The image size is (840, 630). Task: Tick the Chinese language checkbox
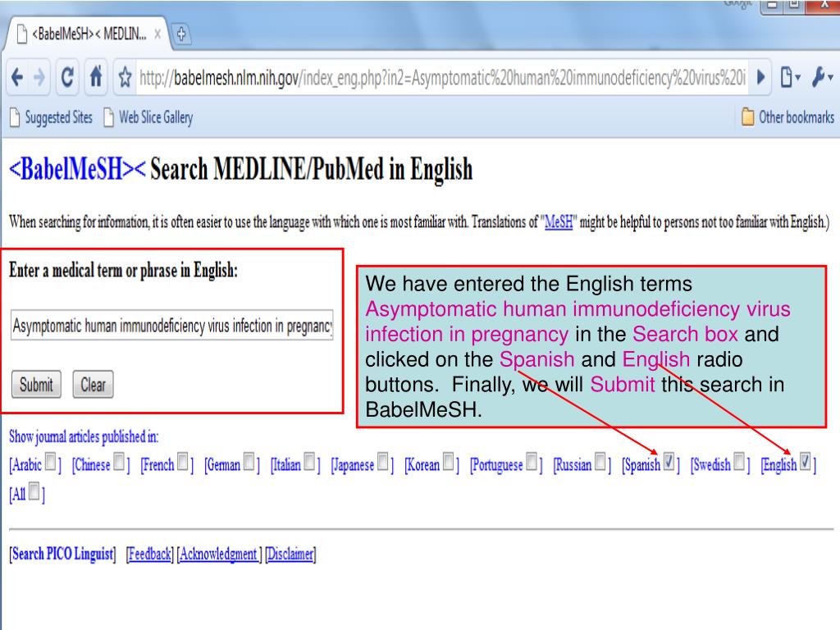pos(119,461)
